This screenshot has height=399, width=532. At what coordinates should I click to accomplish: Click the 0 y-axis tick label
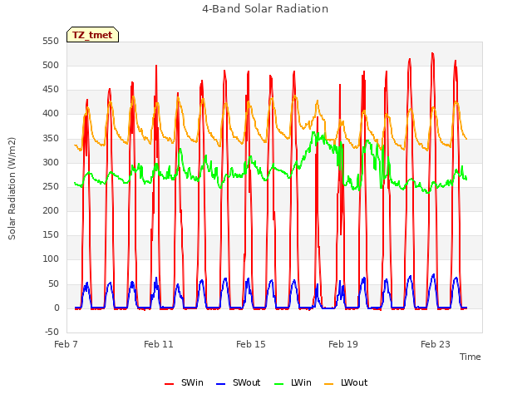[x=57, y=308]
